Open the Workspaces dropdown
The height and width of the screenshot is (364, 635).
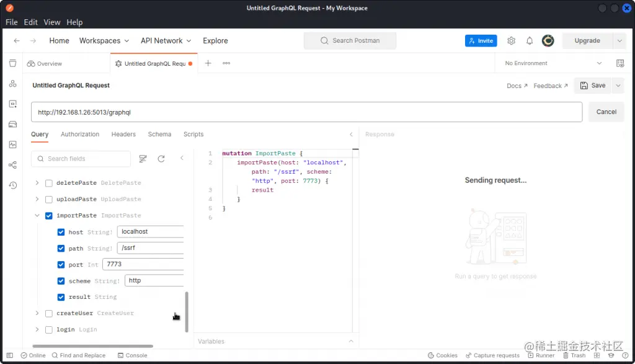[x=104, y=40]
